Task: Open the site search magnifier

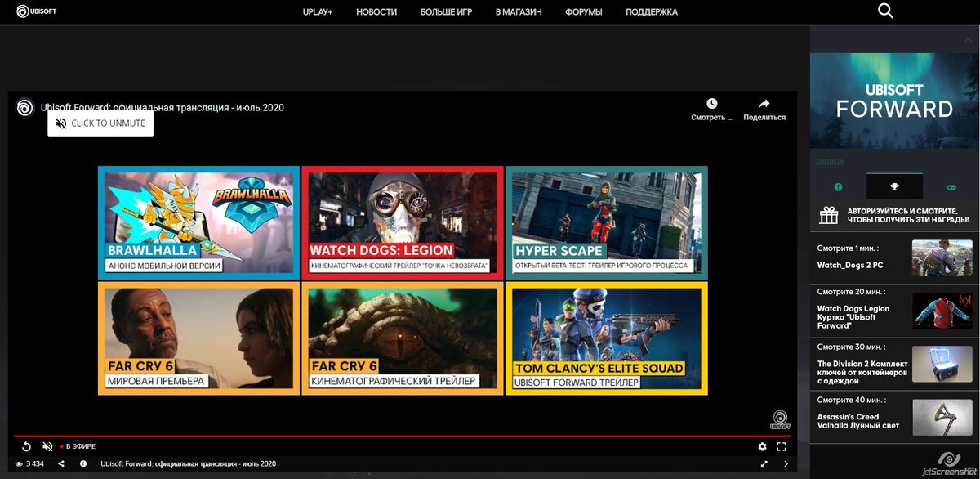Action: (885, 11)
